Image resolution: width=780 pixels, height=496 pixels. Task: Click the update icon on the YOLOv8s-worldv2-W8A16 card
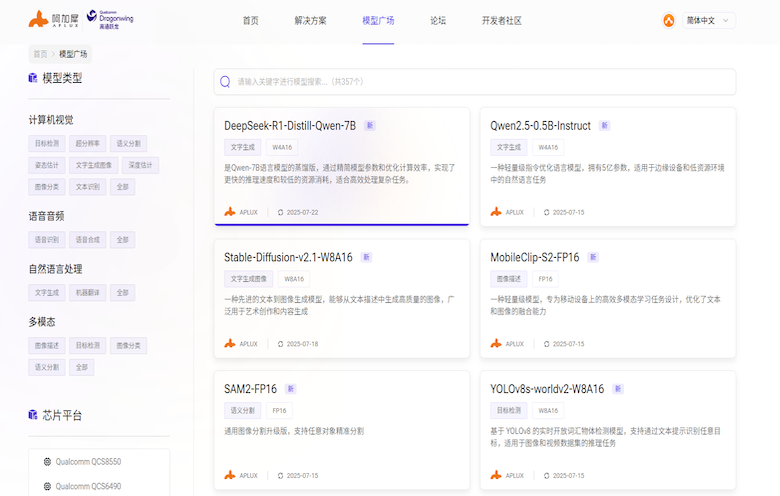click(x=547, y=476)
